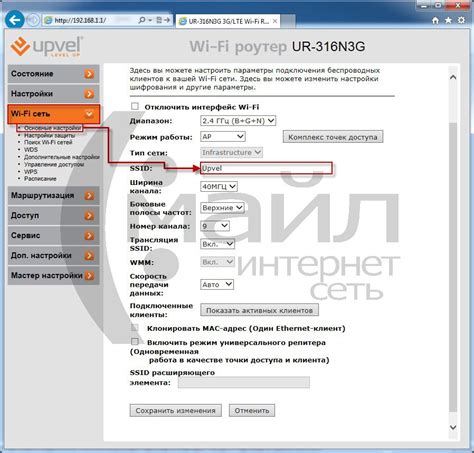This screenshot has width=474, height=453.
Task: Open the Состояние menu section
Action: click(53, 74)
